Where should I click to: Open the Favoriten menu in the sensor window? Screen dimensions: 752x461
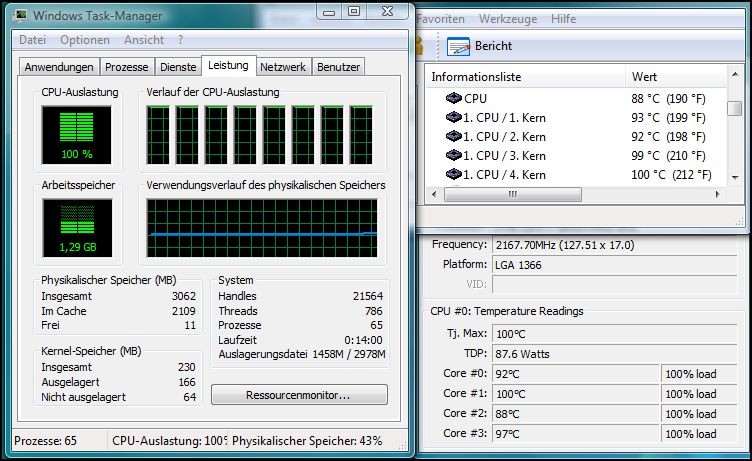tap(440, 19)
